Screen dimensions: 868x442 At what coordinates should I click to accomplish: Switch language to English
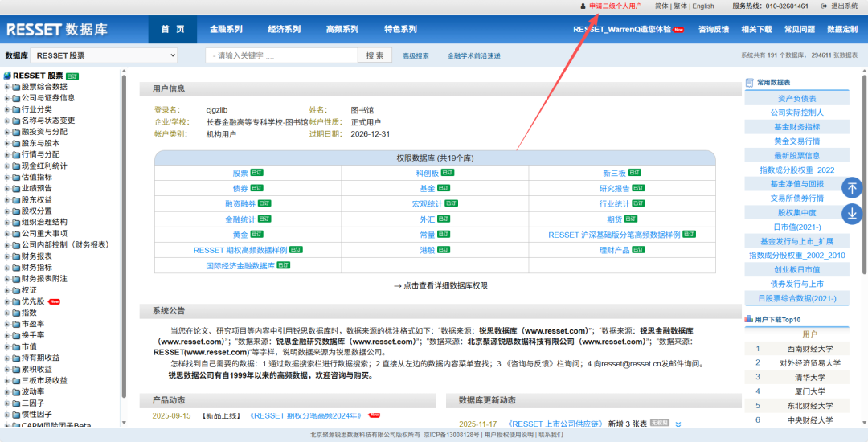(703, 6)
